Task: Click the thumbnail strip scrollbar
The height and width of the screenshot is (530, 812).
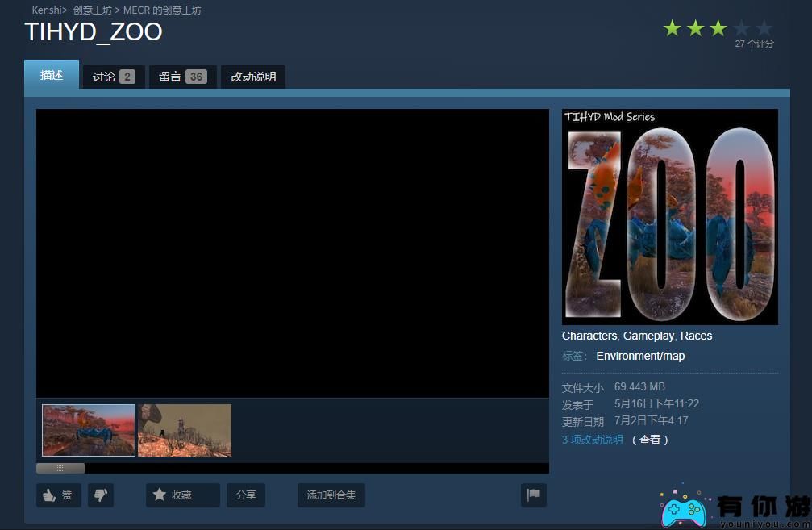Action: coord(60,468)
